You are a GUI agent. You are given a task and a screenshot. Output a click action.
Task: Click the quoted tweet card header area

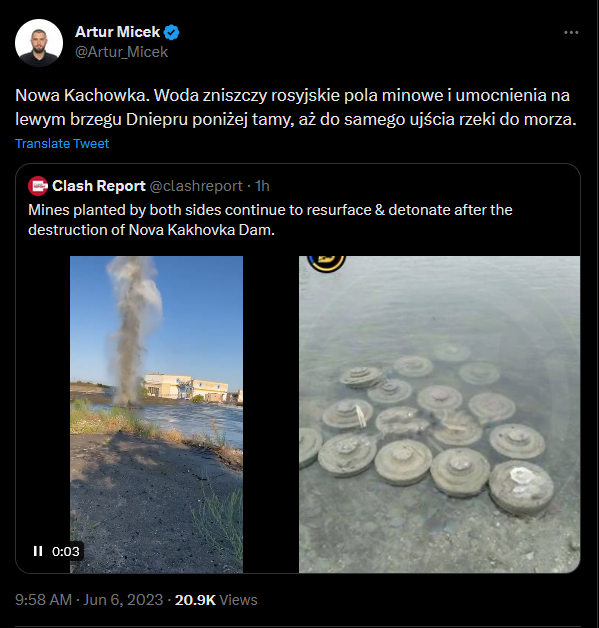(298, 186)
